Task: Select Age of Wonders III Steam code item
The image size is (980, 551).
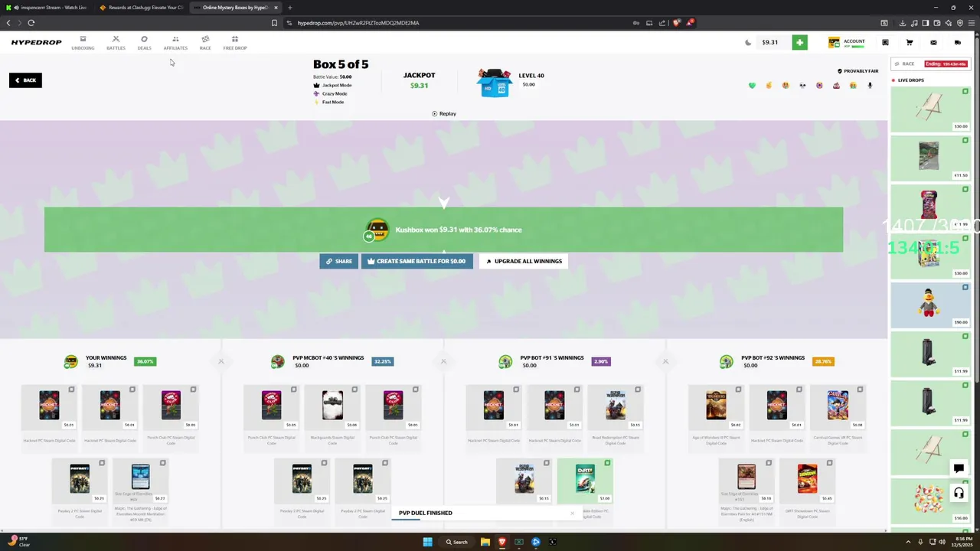Action: pos(716,417)
